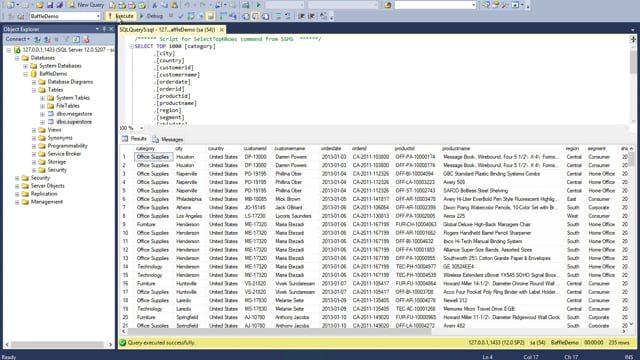The height and width of the screenshot is (360, 640).
Task: Select the Replication folder
Action: point(44,194)
